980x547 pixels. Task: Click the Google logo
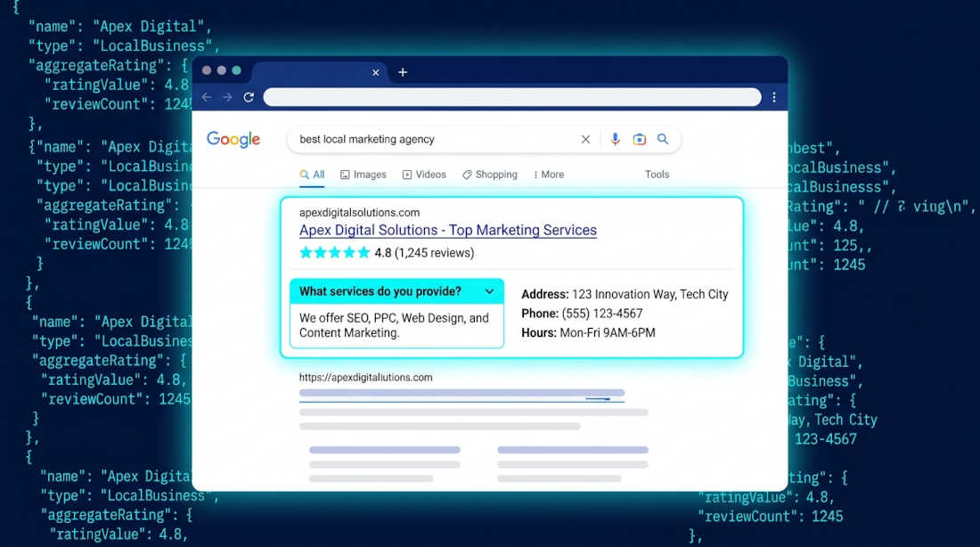click(233, 139)
